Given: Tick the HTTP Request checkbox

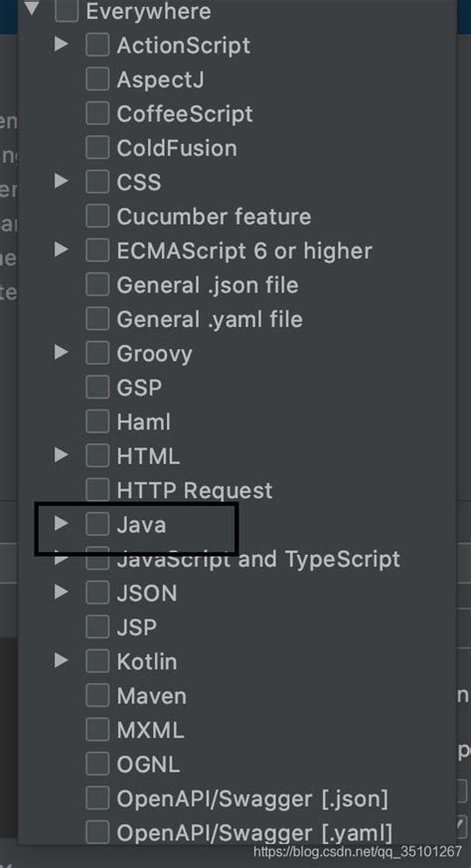Looking at the screenshot, I should coord(97,490).
